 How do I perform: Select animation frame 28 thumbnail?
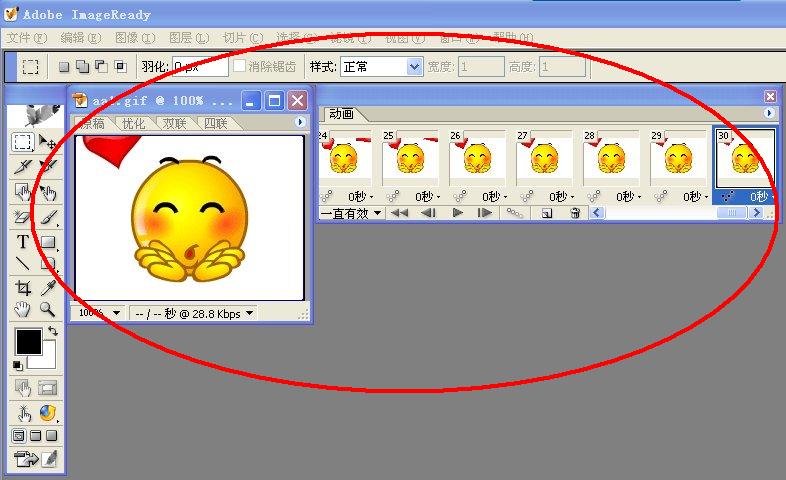click(612, 158)
